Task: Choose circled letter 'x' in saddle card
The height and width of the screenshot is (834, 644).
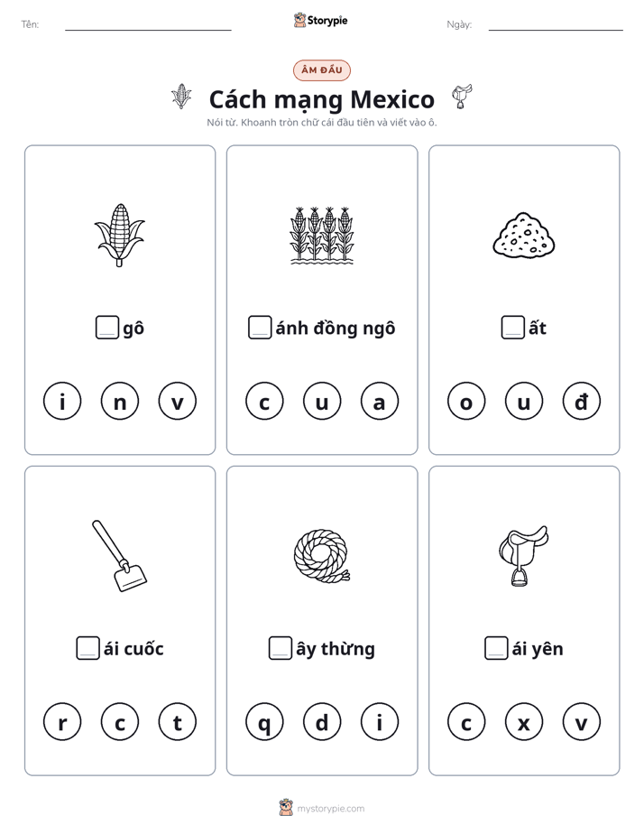Action: point(524,722)
